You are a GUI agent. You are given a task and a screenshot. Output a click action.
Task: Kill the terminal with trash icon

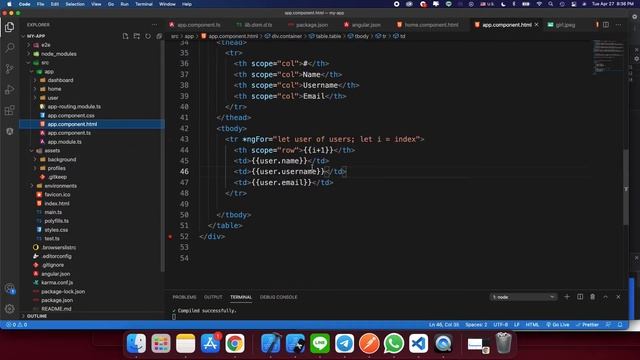click(593, 297)
